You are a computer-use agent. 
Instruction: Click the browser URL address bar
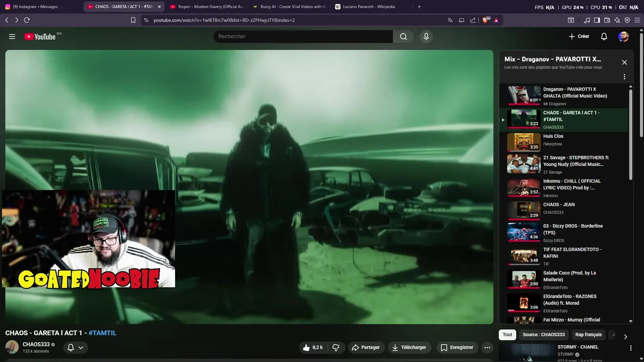point(297,20)
